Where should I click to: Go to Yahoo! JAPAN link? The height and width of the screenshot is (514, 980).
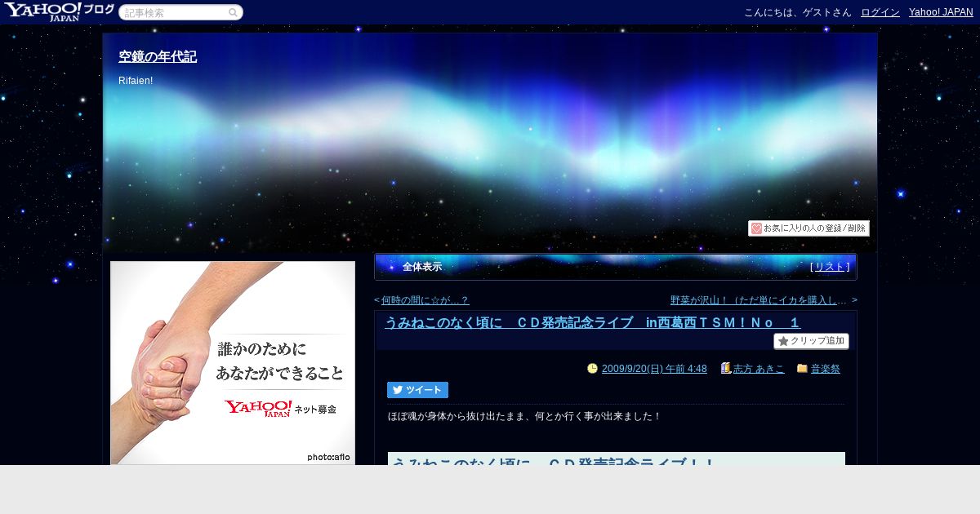(941, 12)
